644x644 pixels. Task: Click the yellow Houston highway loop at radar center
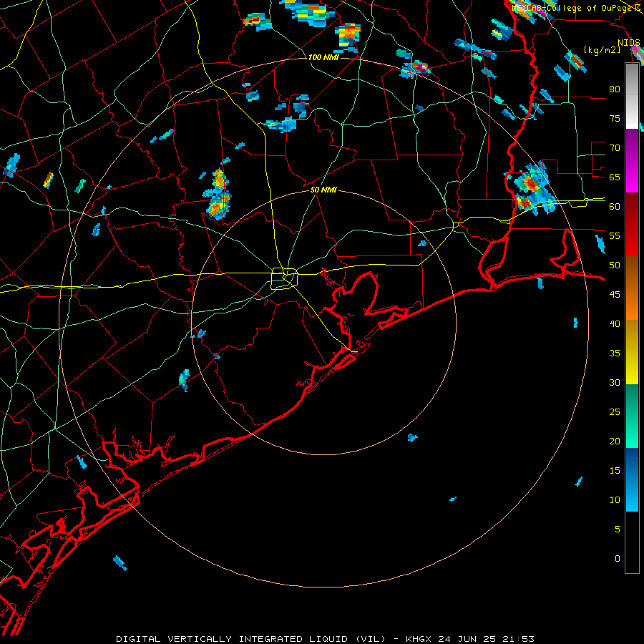click(x=285, y=278)
